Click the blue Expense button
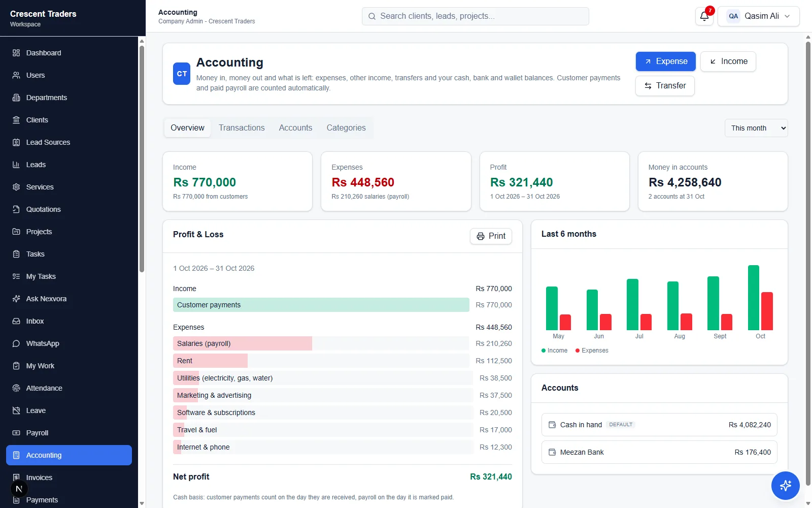The width and height of the screenshot is (812, 508). coord(666,61)
